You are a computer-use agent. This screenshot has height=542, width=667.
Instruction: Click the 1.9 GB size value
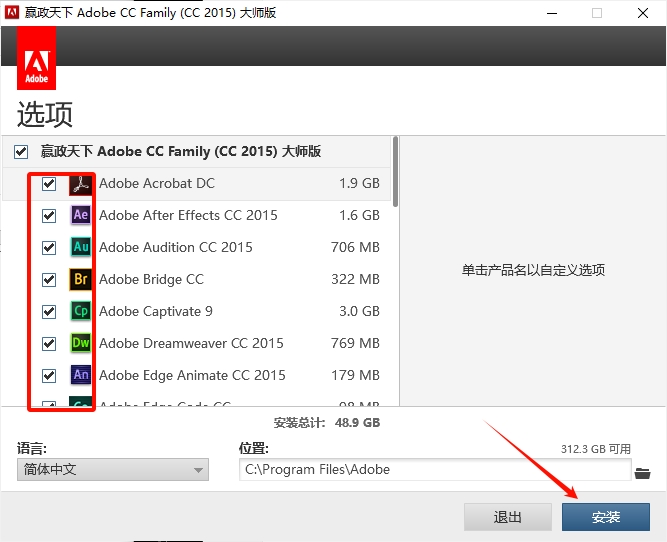pos(359,183)
